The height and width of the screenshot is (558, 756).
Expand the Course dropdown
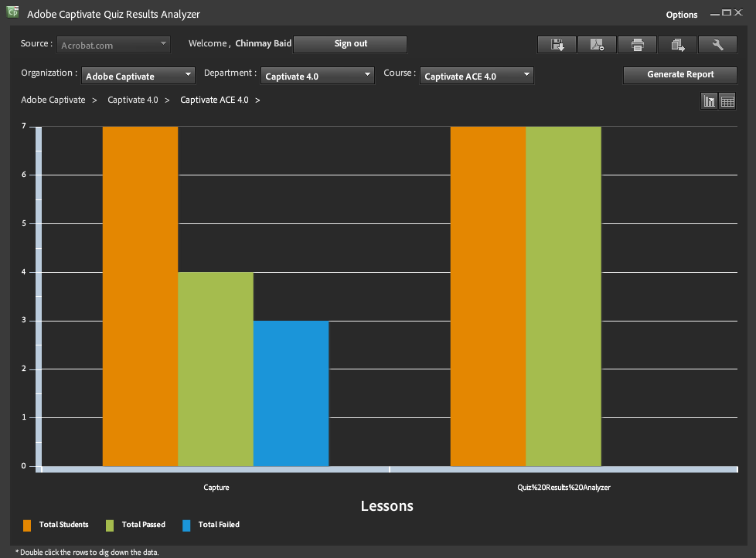[x=477, y=76]
